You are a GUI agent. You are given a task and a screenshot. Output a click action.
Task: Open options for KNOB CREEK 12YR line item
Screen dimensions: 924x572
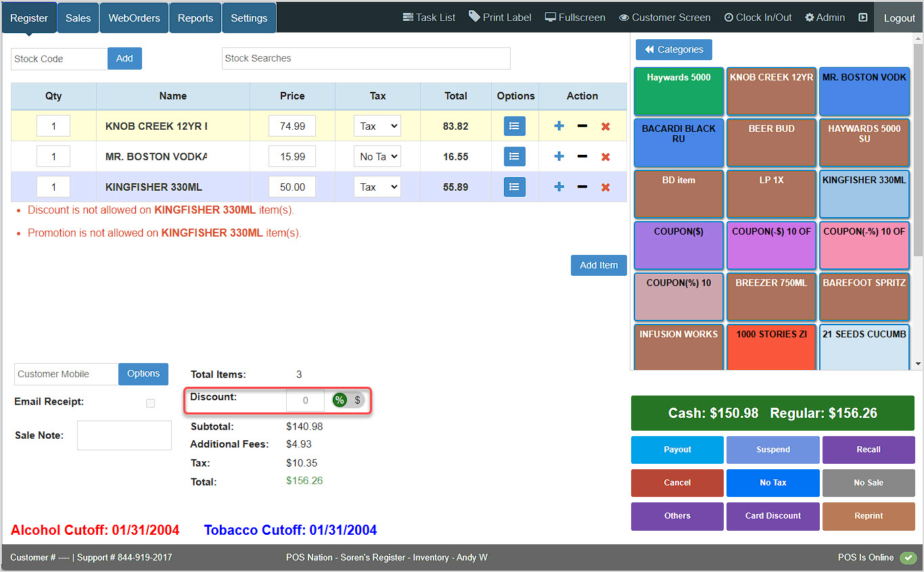click(515, 126)
